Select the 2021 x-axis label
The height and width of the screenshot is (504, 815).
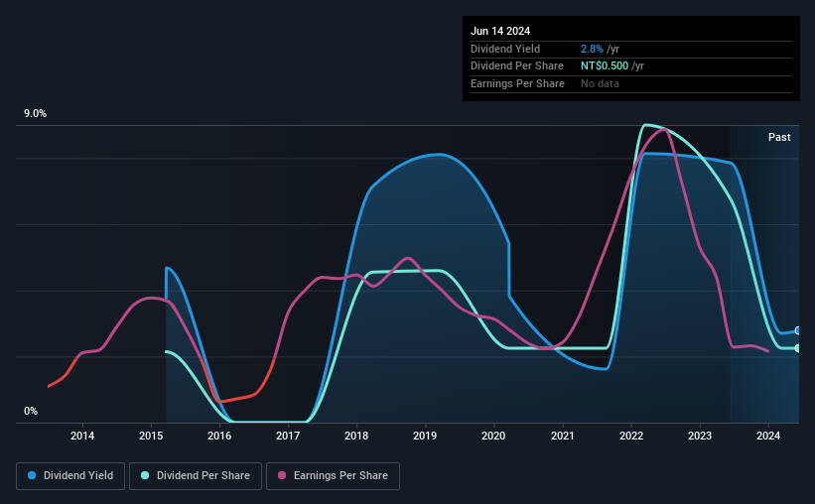[x=563, y=436]
